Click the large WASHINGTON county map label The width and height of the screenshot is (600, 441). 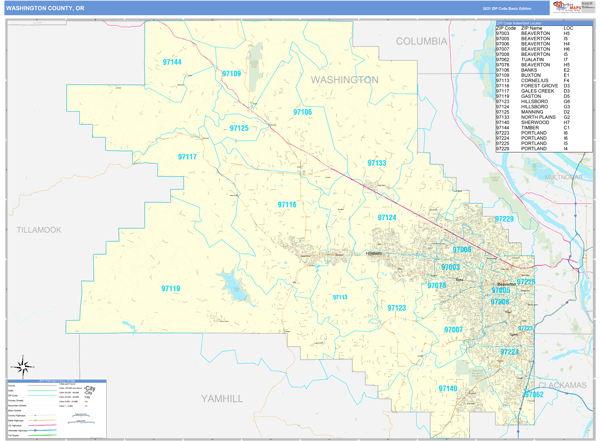coord(344,80)
